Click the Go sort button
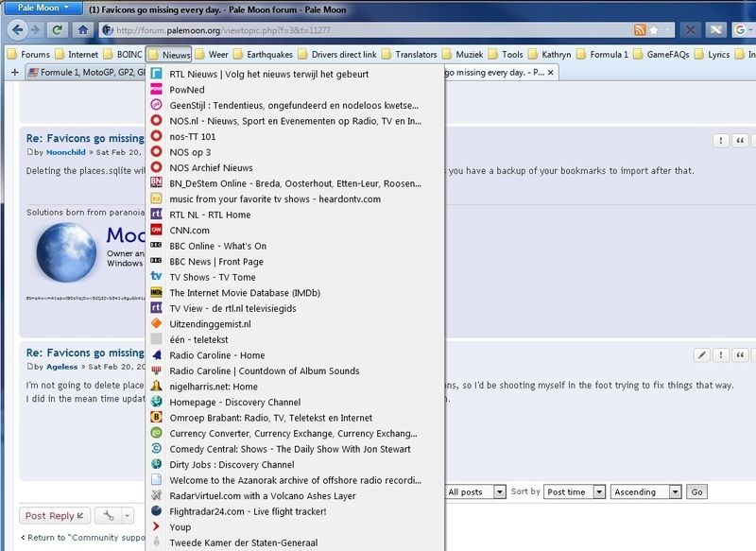The width and height of the screenshot is (756, 551). [696, 491]
